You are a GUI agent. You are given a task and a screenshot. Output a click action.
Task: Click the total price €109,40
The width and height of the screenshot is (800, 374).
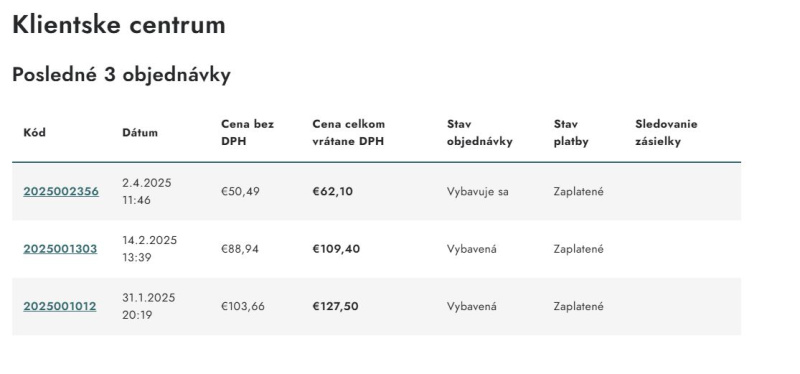coord(336,249)
